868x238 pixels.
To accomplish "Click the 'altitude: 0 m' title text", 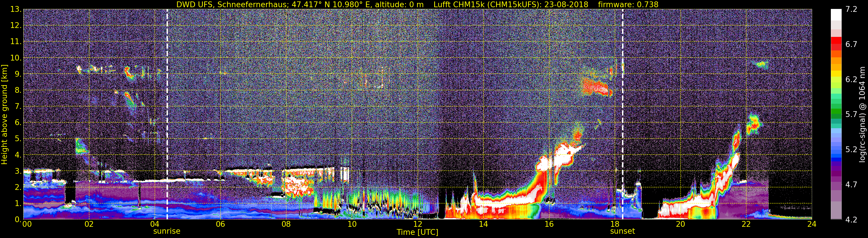I will click(x=399, y=4).
